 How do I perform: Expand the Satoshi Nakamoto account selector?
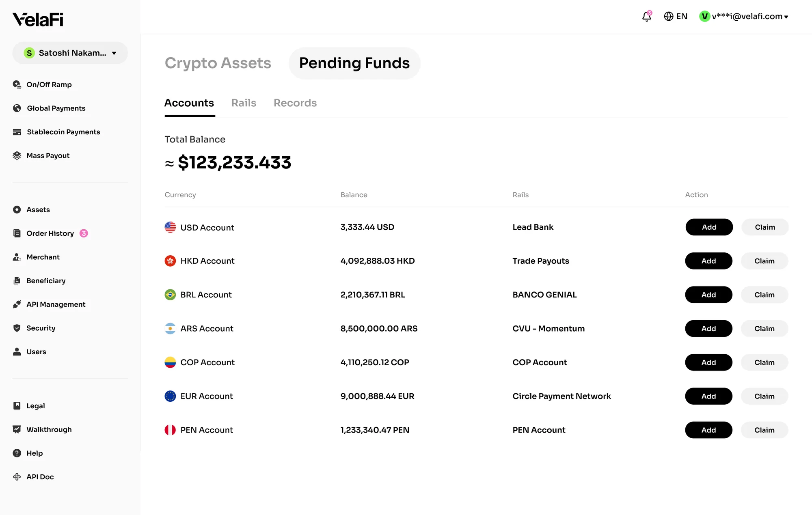tap(70, 53)
